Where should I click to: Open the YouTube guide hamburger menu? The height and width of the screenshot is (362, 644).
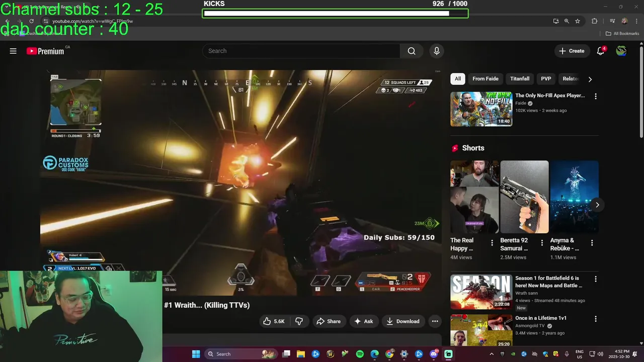point(13,51)
